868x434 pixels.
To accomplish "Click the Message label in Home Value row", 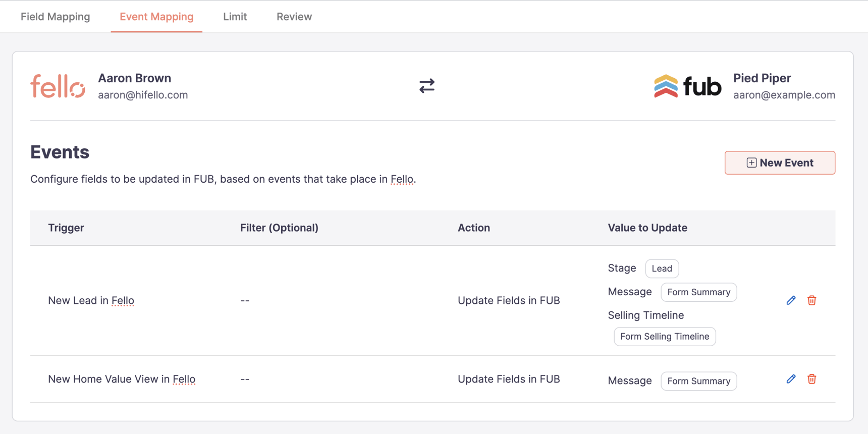I will coord(630,381).
